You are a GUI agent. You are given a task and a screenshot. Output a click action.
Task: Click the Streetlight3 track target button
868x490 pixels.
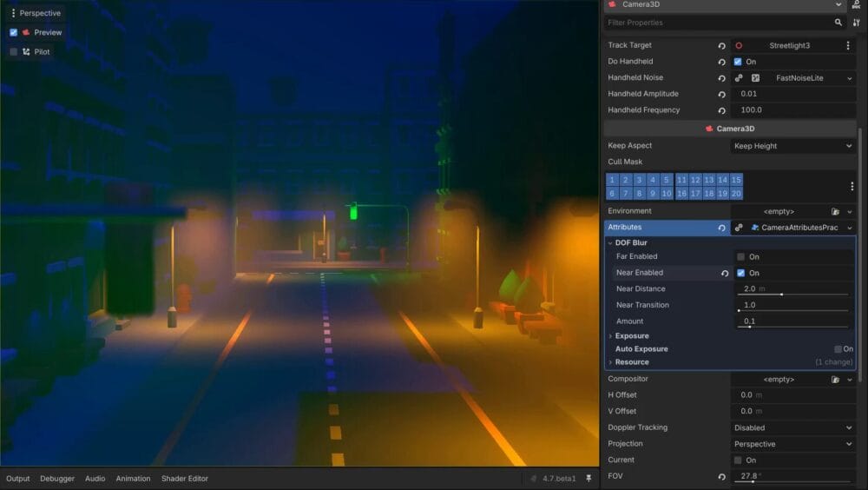click(x=789, y=45)
